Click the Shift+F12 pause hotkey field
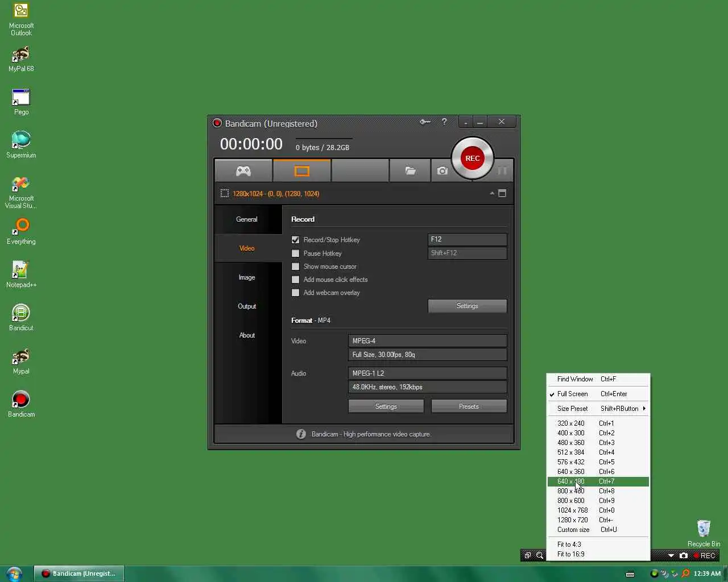Image resolution: width=728 pixels, height=582 pixels. point(467,253)
